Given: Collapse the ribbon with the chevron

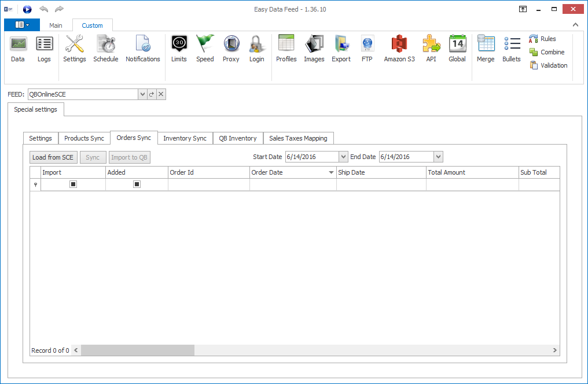Looking at the screenshot, I should (x=575, y=25).
